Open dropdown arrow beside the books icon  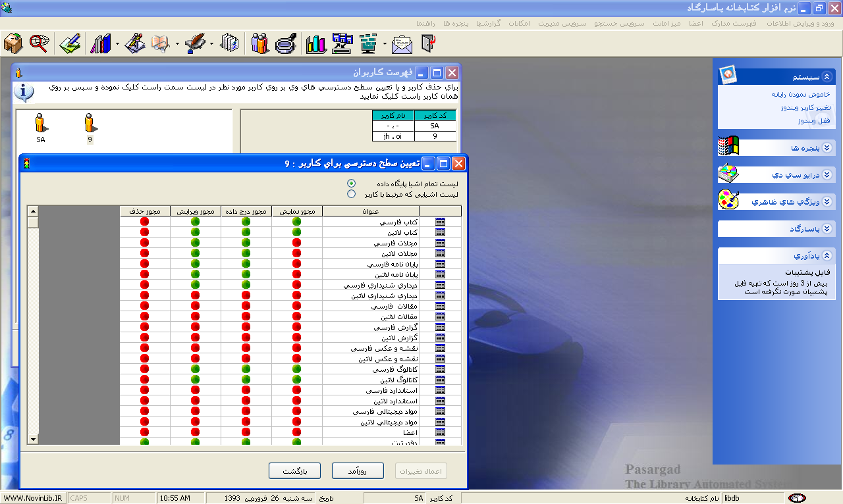(117, 44)
